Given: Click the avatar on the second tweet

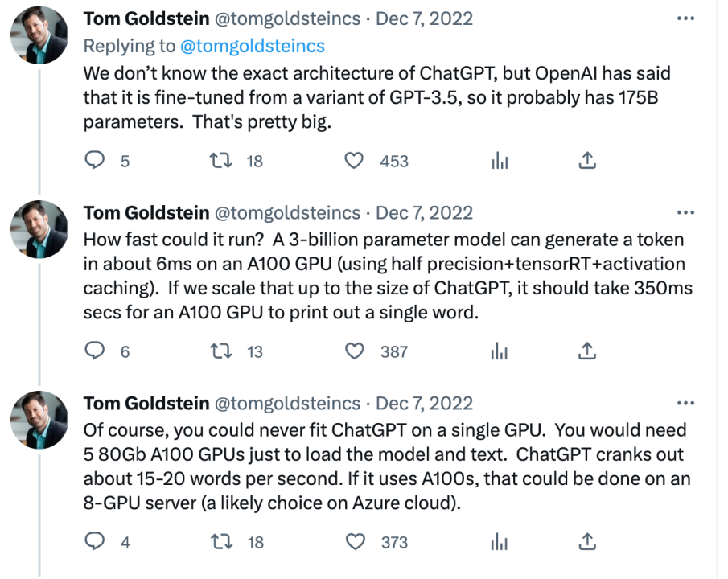Looking at the screenshot, I should coord(39,228).
